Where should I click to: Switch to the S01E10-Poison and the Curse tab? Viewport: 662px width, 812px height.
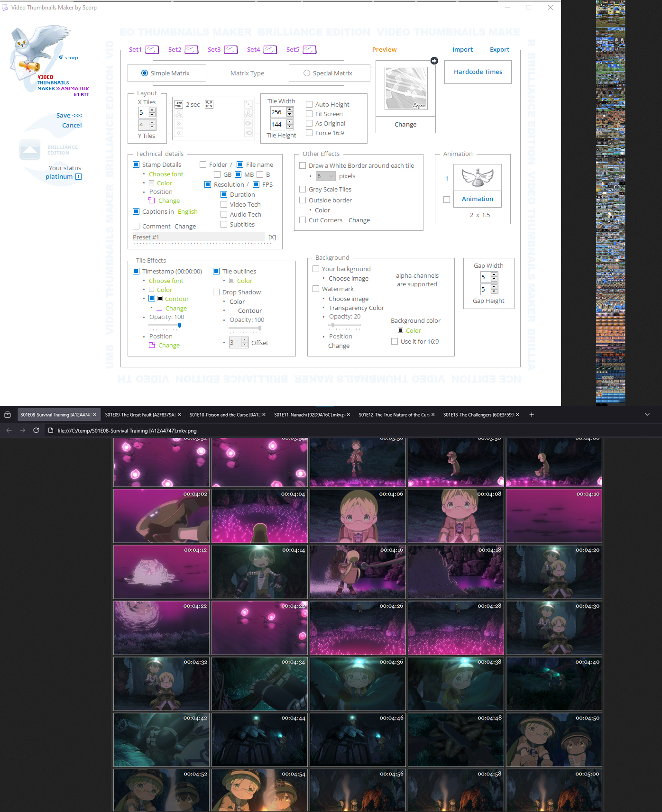point(227,415)
